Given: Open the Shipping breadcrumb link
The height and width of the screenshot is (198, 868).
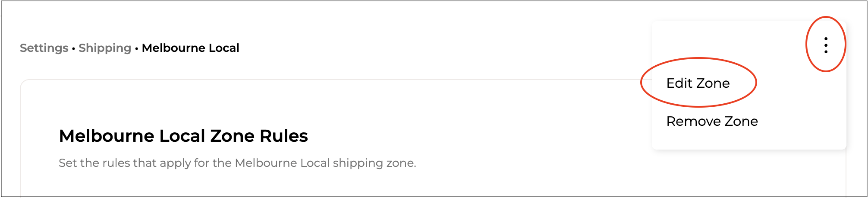Looking at the screenshot, I should click(105, 48).
